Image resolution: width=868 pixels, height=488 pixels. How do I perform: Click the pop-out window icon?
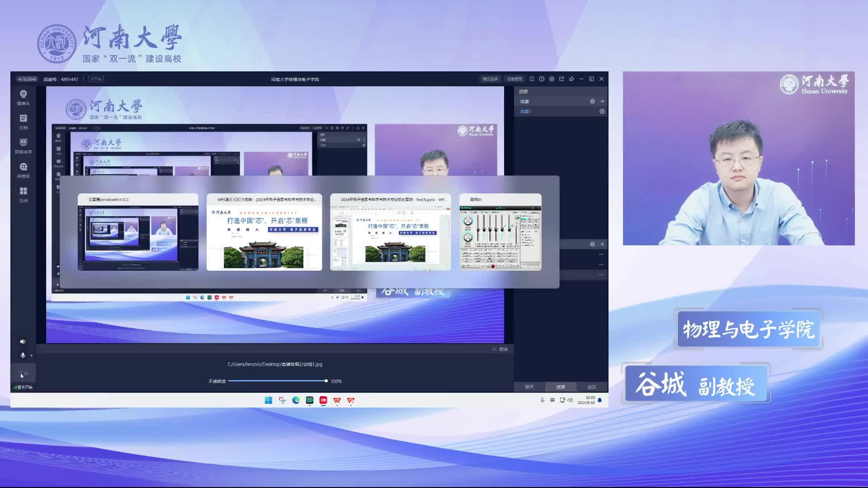[x=561, y=79]
